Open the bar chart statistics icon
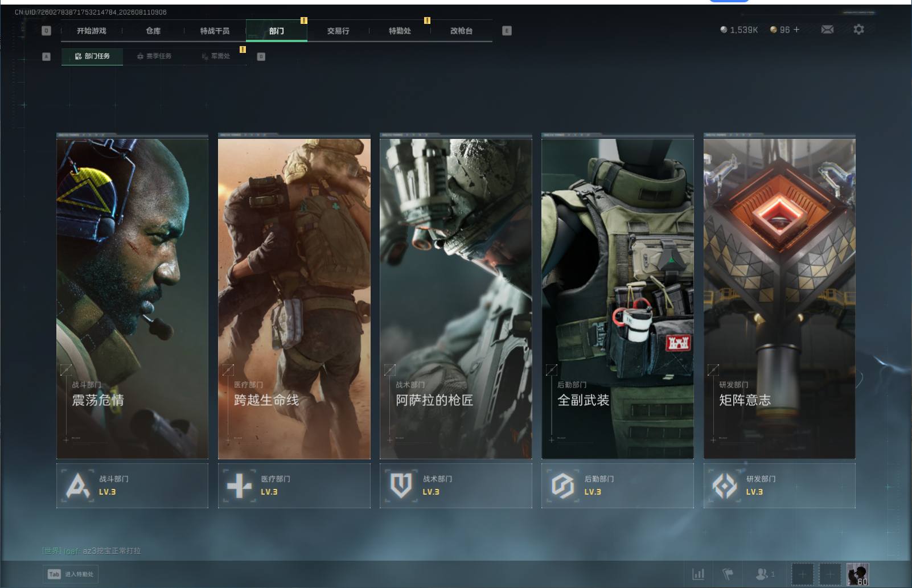 click(x=699, y=574)
